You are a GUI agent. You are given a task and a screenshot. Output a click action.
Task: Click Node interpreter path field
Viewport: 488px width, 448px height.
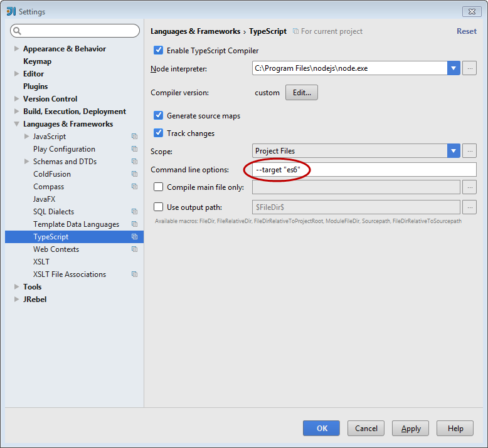coord(349,68)
